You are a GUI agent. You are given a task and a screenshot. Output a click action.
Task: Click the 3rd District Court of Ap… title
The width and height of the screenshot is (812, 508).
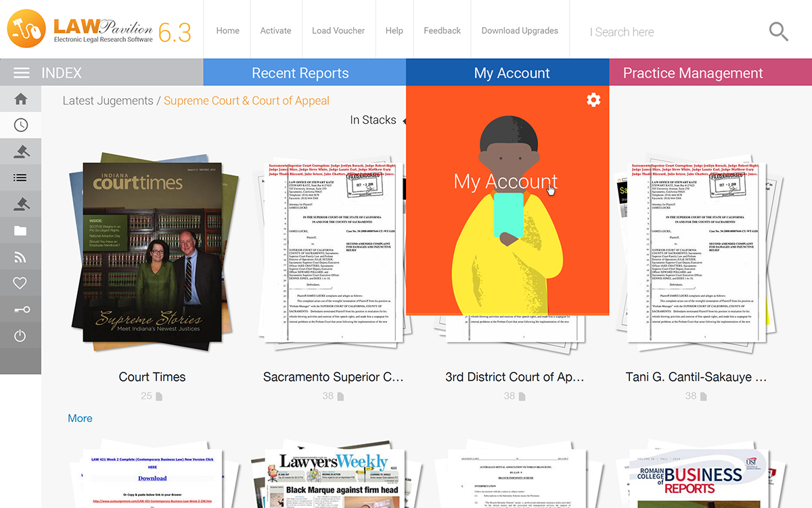click(x=514, y=377)
